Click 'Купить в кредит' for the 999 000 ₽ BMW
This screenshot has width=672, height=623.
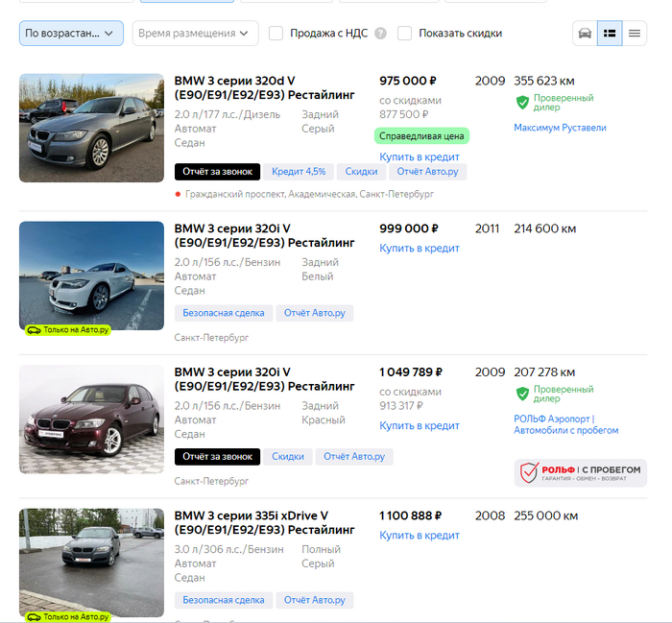pos(420,249)
